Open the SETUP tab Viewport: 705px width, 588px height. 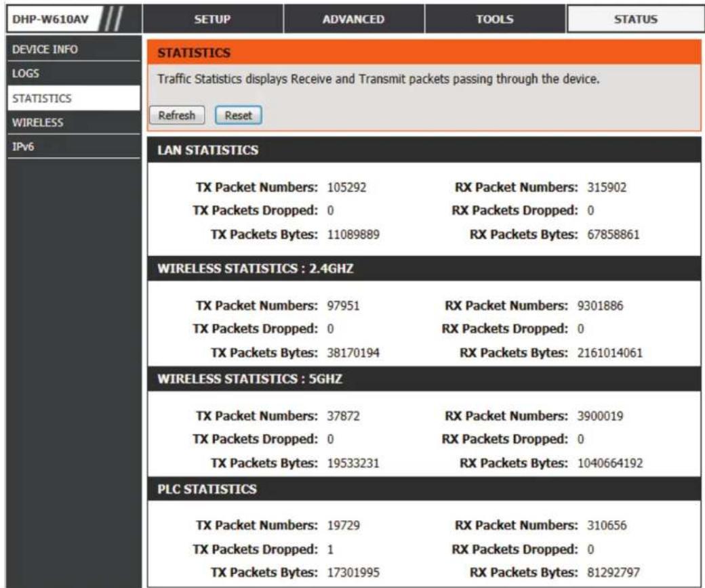click(x=212, y=20)
